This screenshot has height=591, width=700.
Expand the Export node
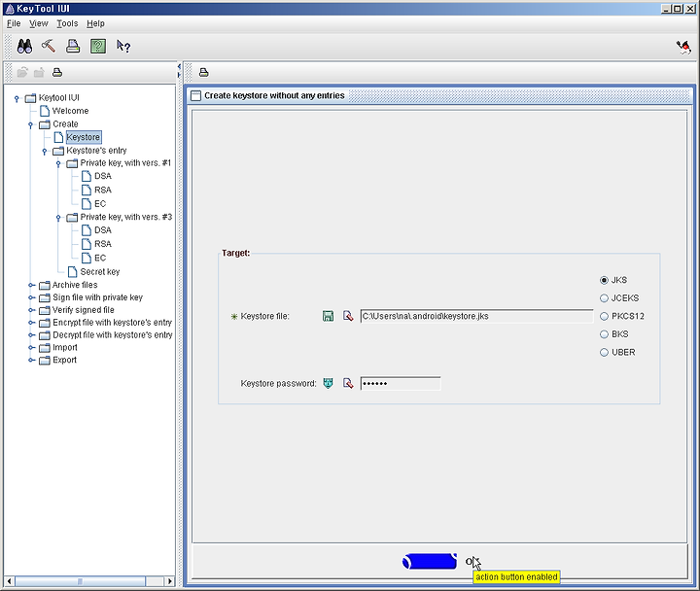tap(31, 360)
